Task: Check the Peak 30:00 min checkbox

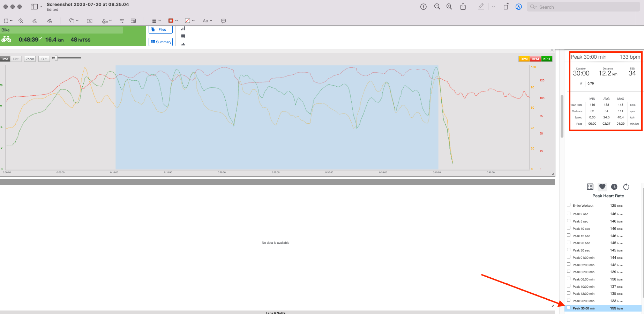Action: (x=569, y=308)
